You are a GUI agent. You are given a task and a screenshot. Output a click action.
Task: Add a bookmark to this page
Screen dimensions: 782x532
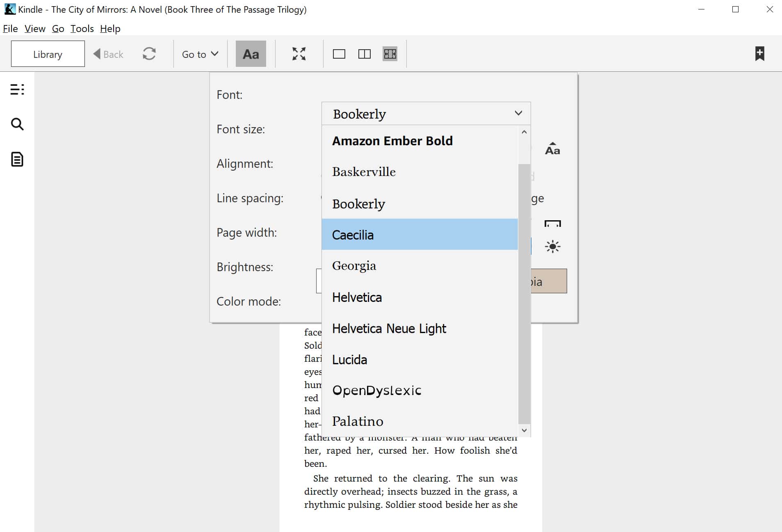pos(760,53)
